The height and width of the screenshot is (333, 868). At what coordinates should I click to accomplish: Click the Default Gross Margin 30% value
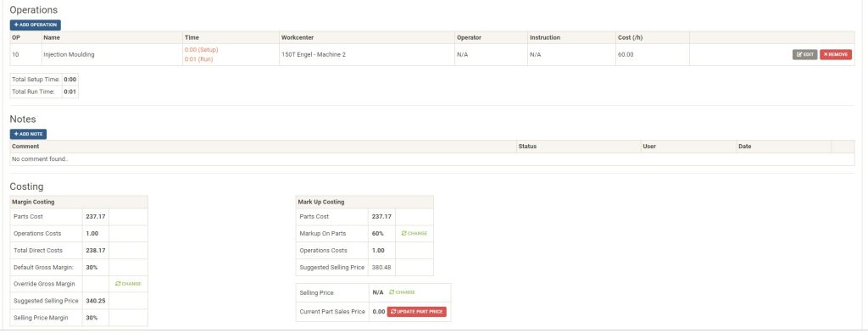coord(92,267)
